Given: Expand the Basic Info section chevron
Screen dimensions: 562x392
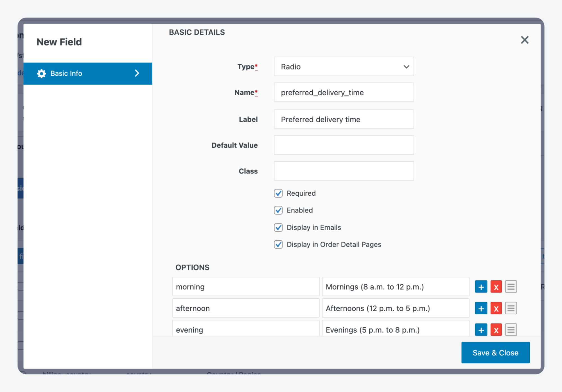Looking at the screenshot, I should (x=137, y=73).
